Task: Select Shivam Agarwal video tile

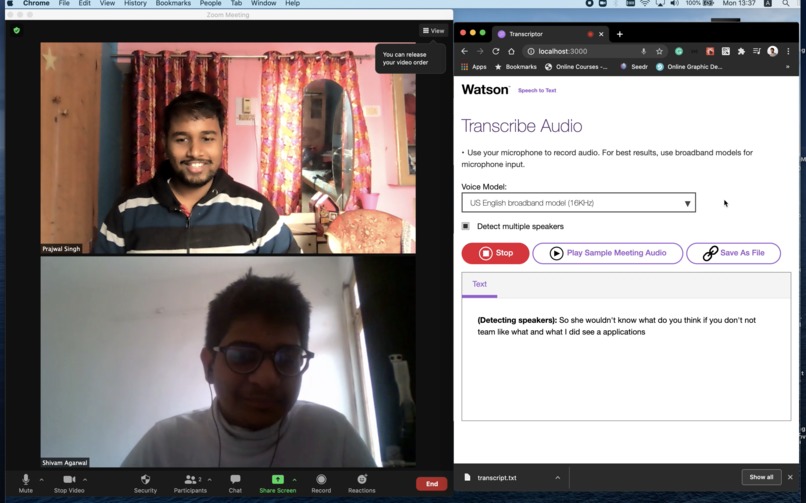Action: 228,362
